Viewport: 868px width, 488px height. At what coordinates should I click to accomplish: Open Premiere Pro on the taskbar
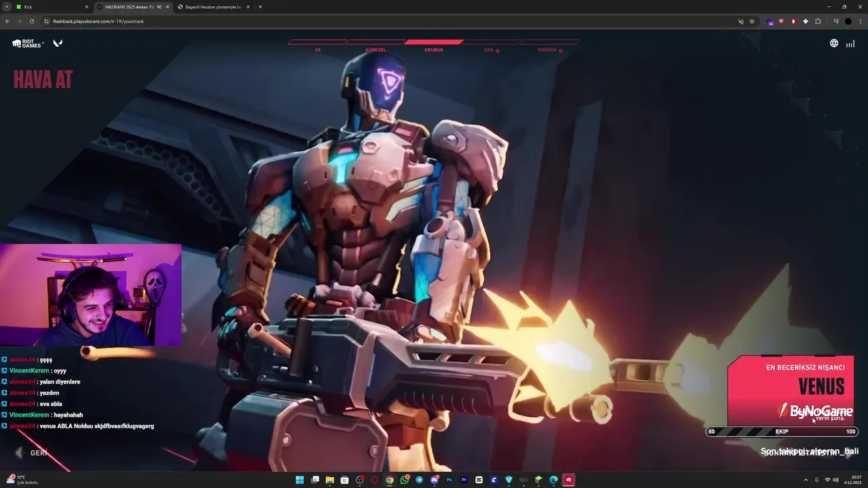(464, 480)
